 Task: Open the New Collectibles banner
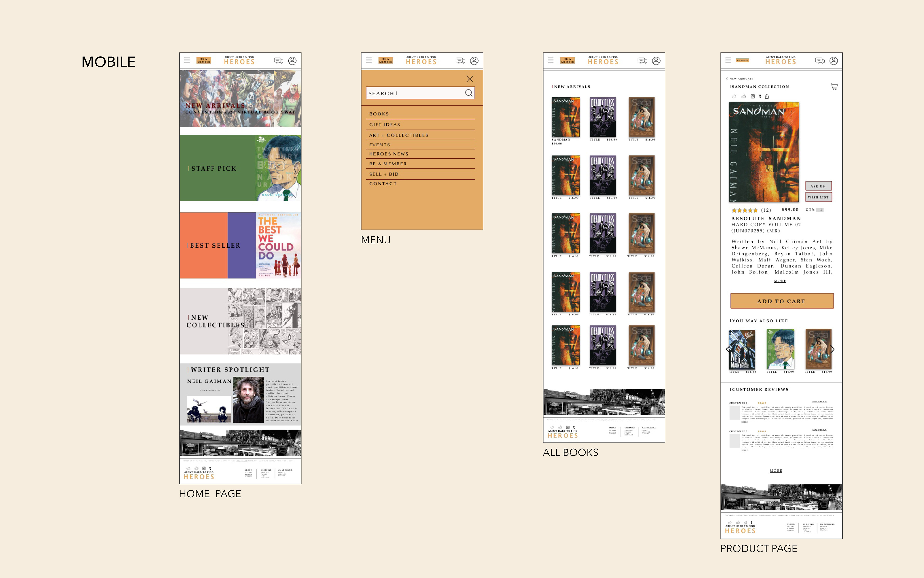[x=240, y=321]
